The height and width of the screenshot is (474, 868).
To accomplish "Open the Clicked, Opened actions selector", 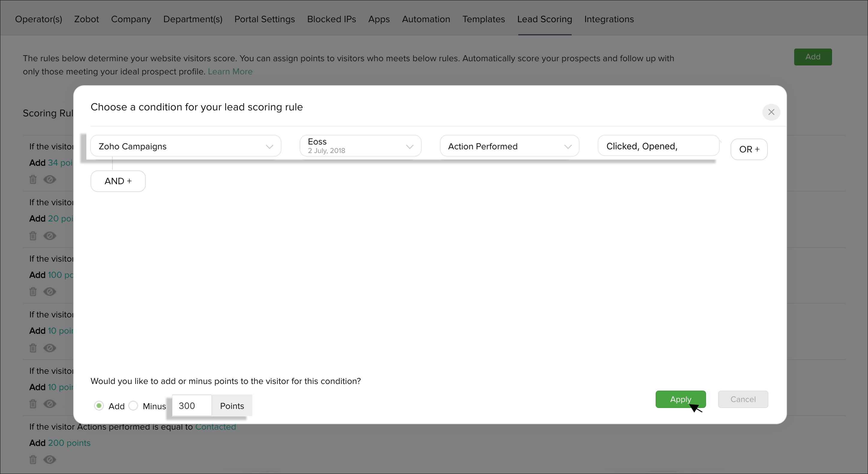I will tap(658, 146).
